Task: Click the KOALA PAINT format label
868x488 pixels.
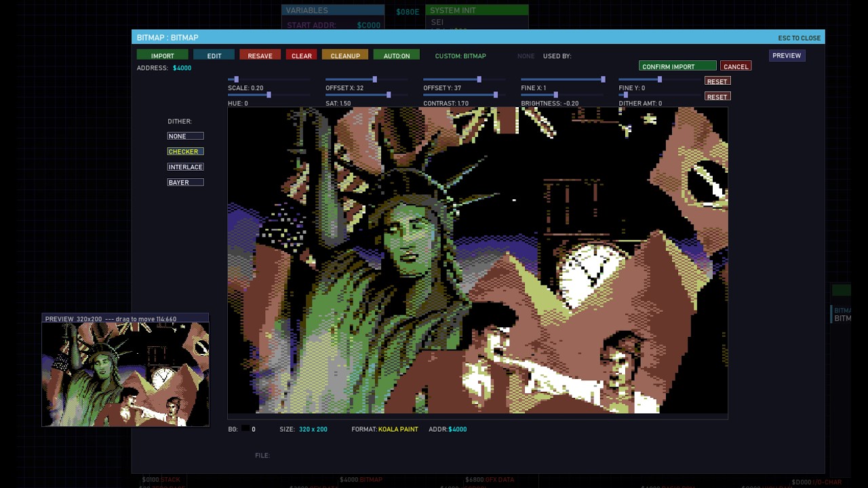Action: (398, 429)
